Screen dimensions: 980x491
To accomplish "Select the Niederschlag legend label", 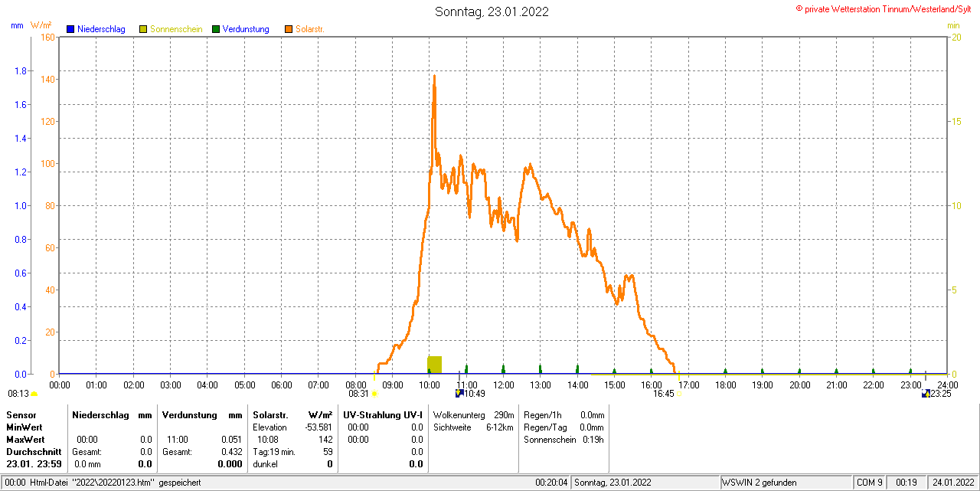I will tap(101, 29).
